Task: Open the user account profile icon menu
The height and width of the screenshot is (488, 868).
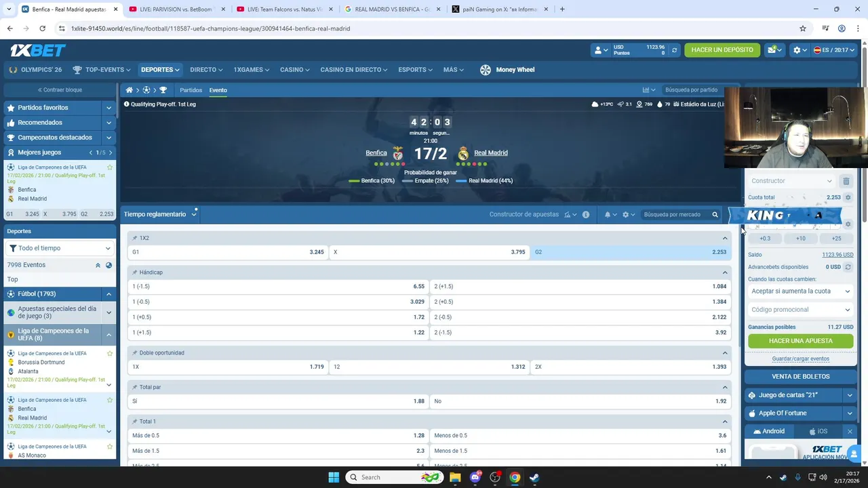Action: [x=600, y=50]
